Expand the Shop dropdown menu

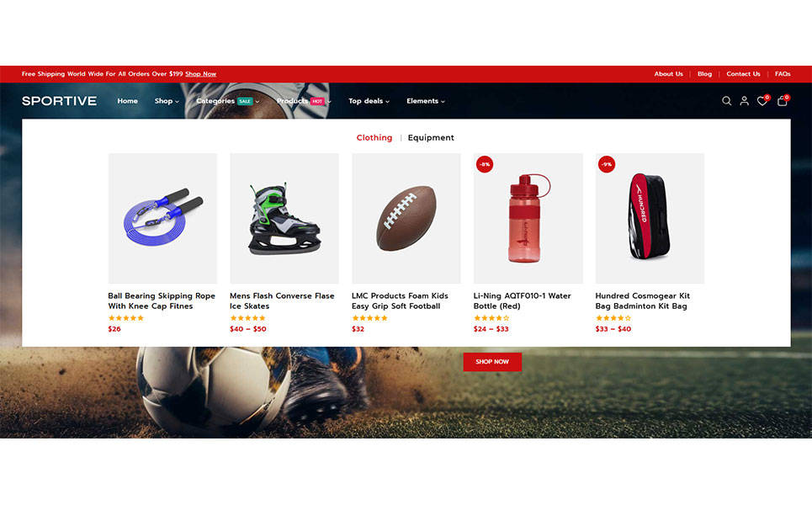167,101
